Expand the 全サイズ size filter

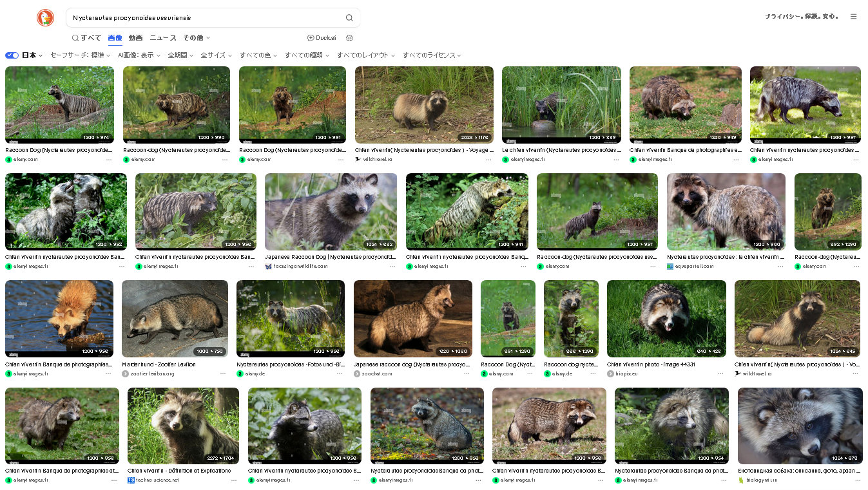[x=216, y=55]
